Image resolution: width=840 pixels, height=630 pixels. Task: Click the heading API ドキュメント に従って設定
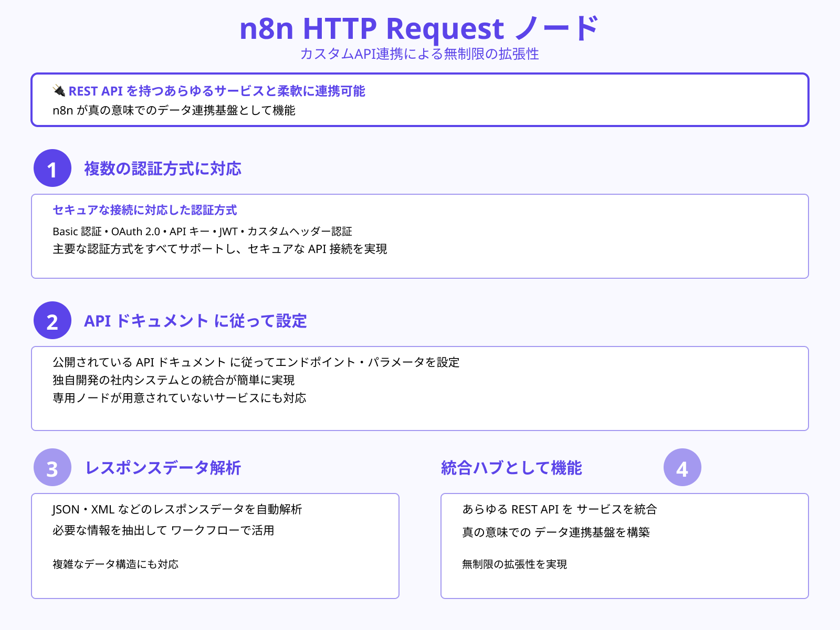click(x=196, y=321)
